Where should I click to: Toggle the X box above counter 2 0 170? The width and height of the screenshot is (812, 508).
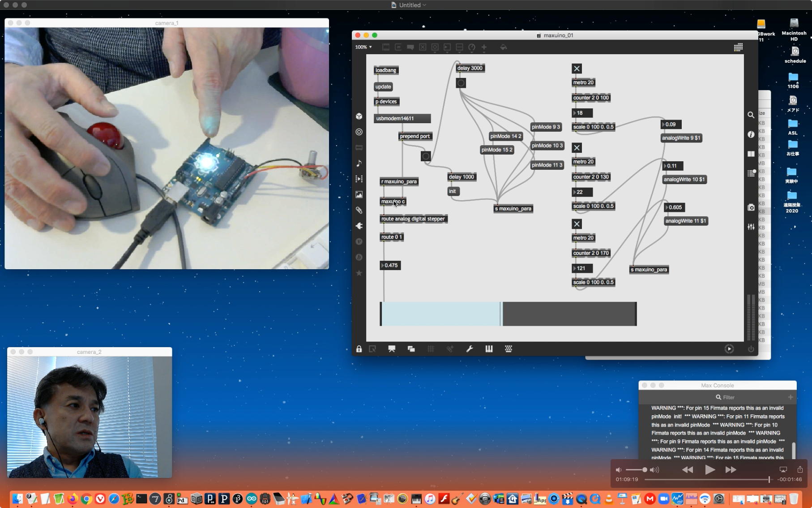577,224
